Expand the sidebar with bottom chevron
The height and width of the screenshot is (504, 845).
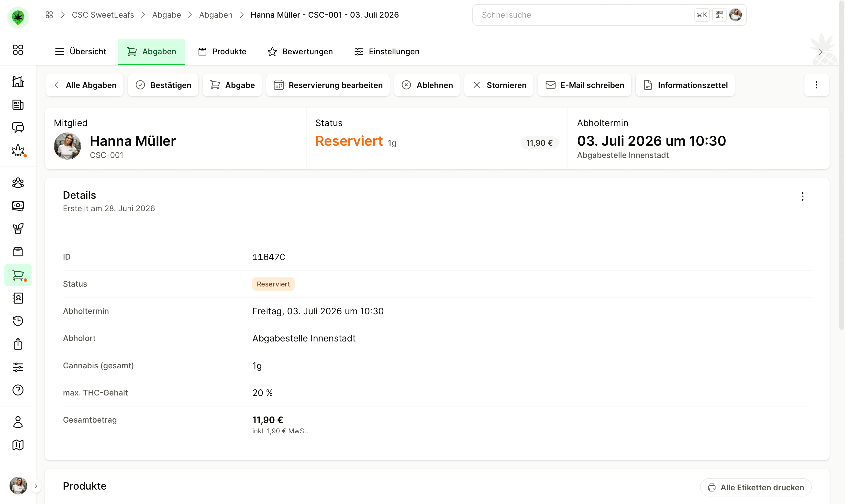36,486
